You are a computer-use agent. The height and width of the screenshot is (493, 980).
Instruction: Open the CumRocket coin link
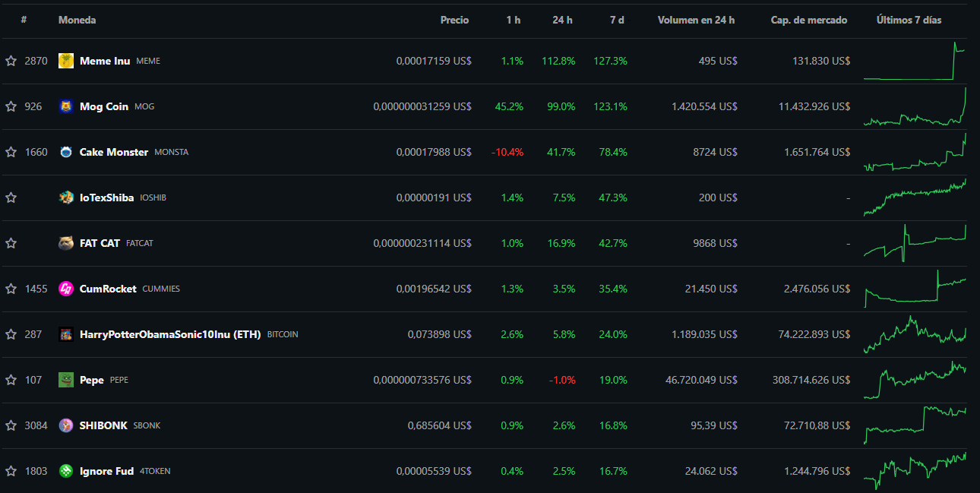(x=109, y=289)
